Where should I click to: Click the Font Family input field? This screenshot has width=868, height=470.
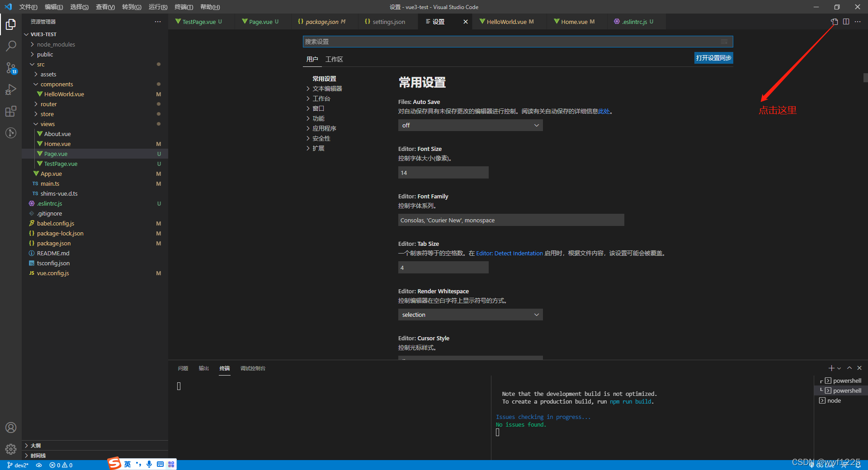click(x=511, y=220)
